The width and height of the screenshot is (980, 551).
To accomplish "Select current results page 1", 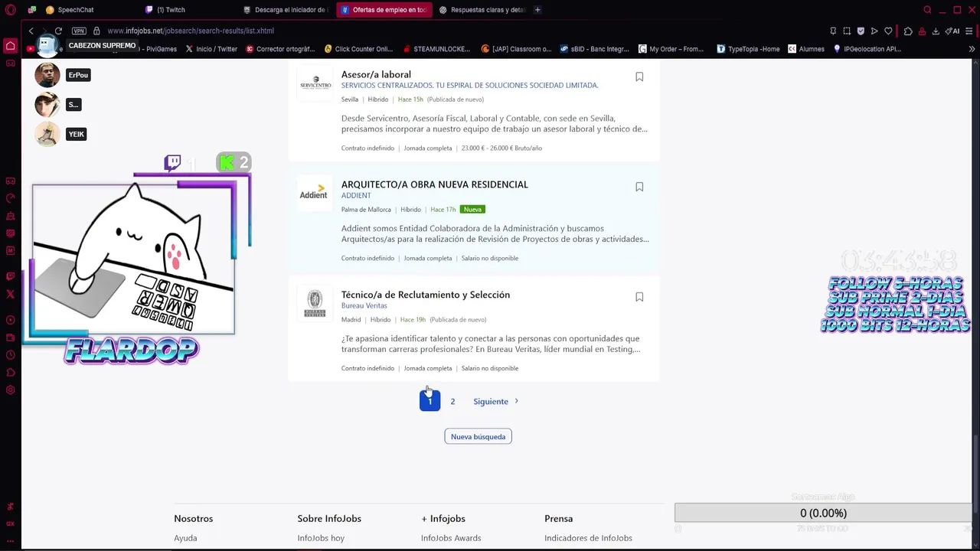I will 430,400.
